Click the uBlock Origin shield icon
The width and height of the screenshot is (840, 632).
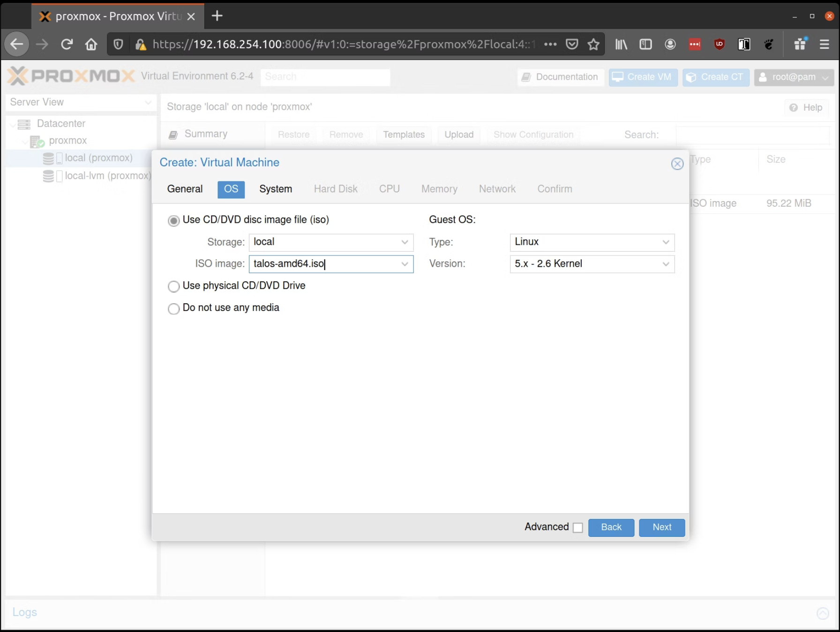(x=719, y=44)
